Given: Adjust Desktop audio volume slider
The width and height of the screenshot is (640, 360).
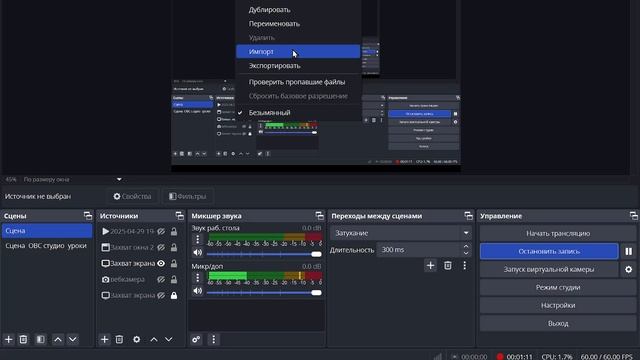Looking at the screenshot, I should pyautogui.click(x=264, y=254).
